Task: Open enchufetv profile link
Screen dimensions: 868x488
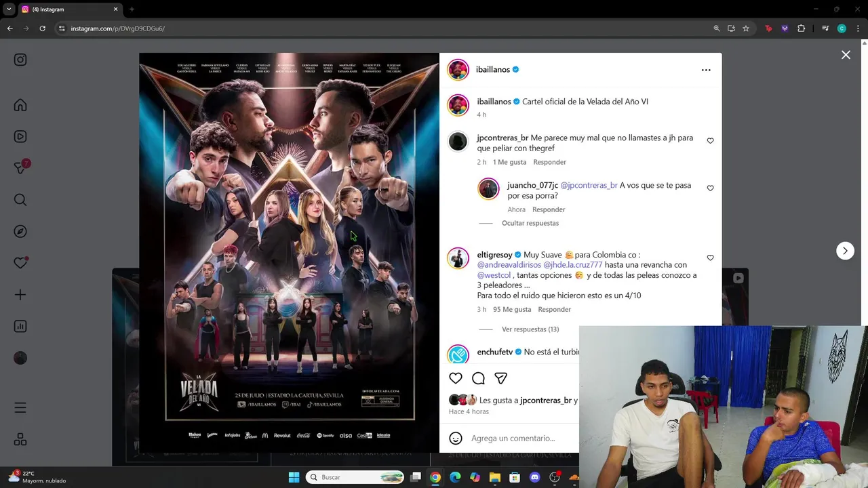Action: click(x=495, y=352)
